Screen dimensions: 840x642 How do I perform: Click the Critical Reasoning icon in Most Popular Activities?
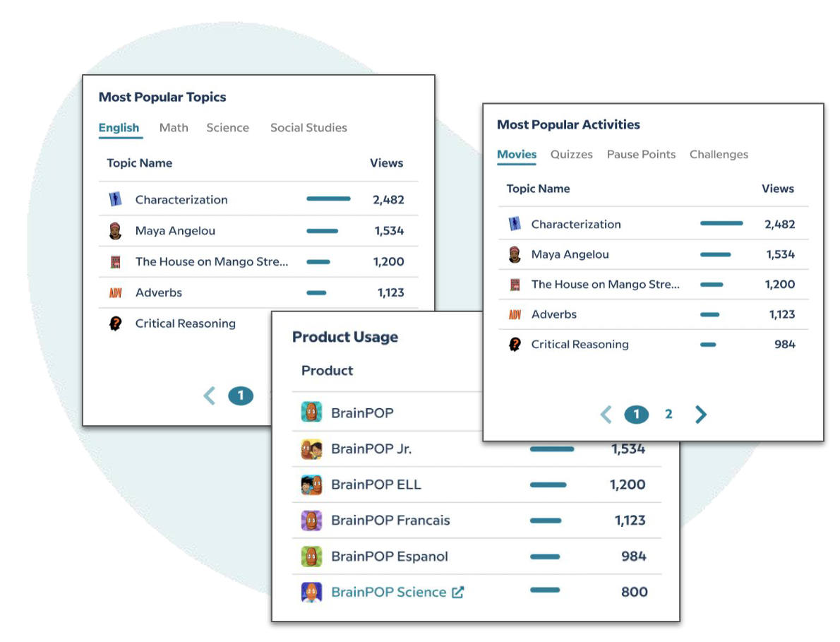(515, 344)
